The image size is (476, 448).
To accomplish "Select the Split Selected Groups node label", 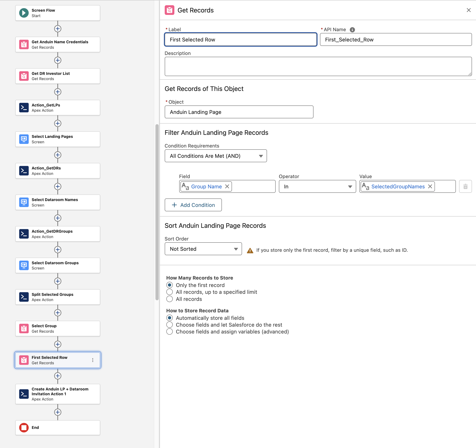I will 52,294.
